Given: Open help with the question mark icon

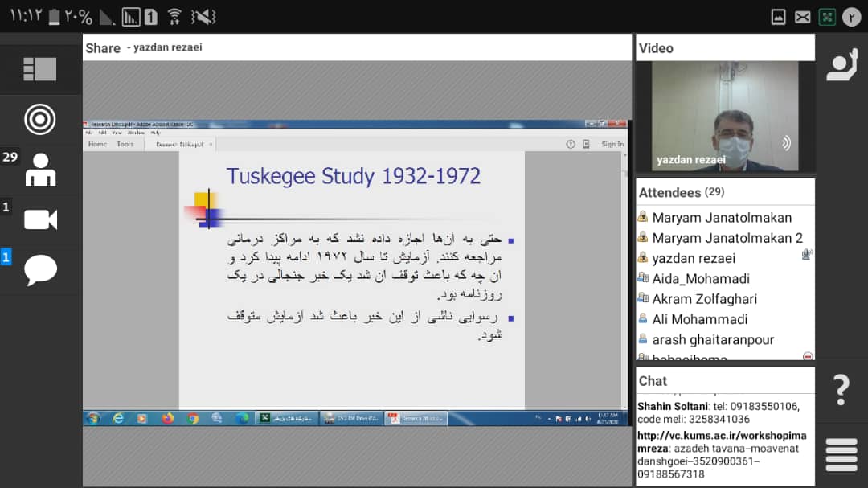Looking at the screenshot, I should coord(841,389).
